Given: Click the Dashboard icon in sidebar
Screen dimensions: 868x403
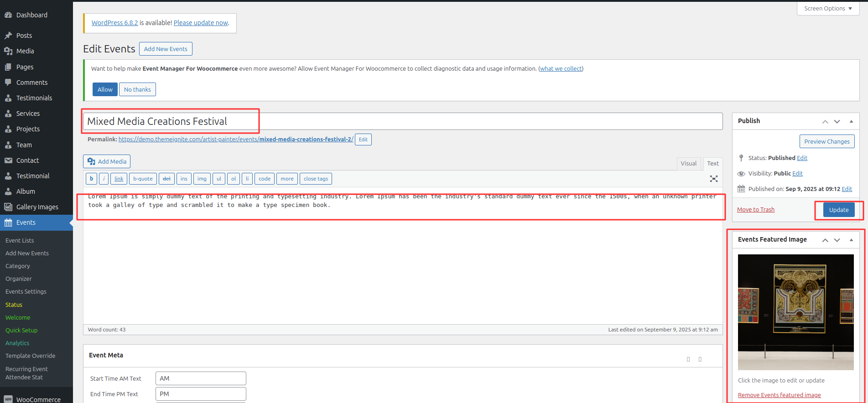Looking at the screenshot, I should pos(8,15).
